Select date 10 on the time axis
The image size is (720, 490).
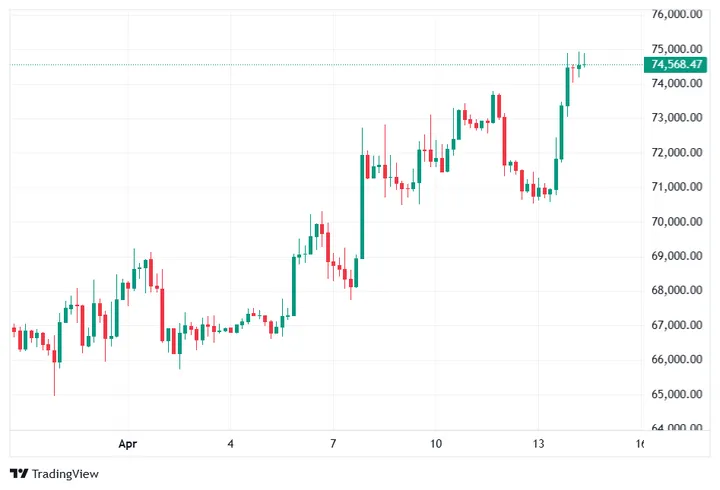(436, 442)
